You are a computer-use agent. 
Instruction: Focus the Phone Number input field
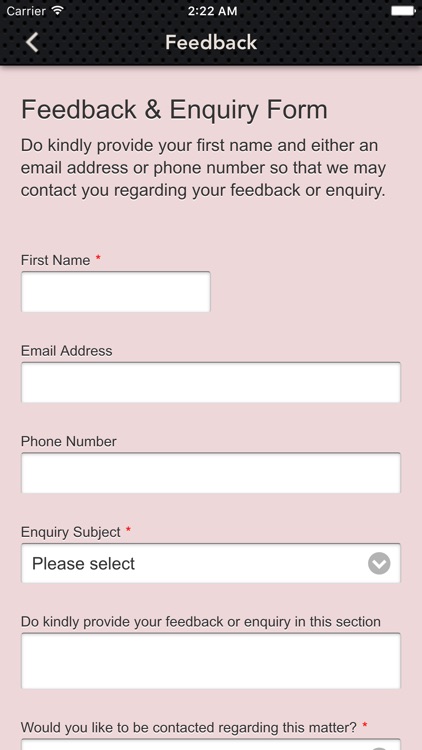[x=211, y=473]
